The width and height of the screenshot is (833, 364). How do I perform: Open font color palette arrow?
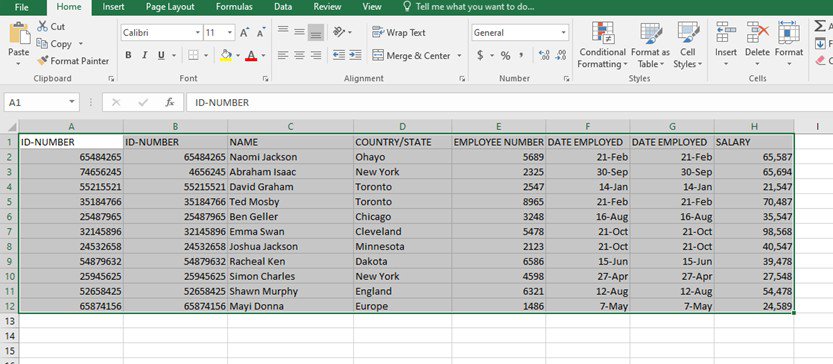[x=263, y=55]
